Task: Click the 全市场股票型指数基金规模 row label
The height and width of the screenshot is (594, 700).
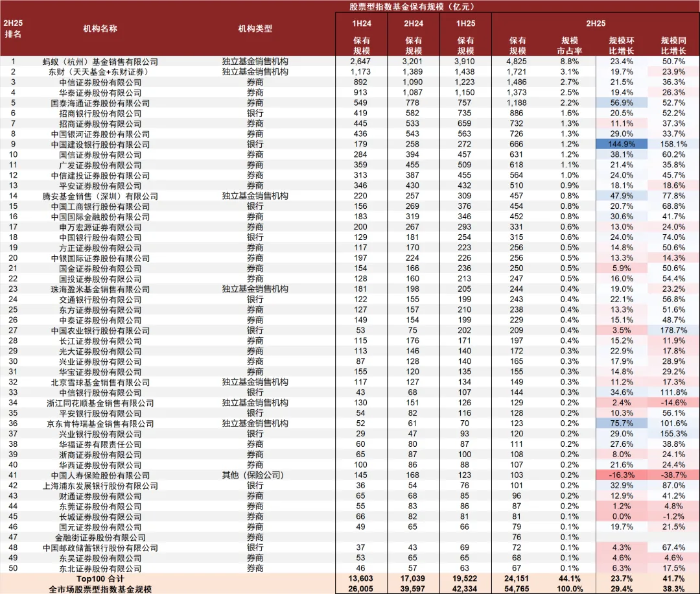Action: (x=100, y=589)
